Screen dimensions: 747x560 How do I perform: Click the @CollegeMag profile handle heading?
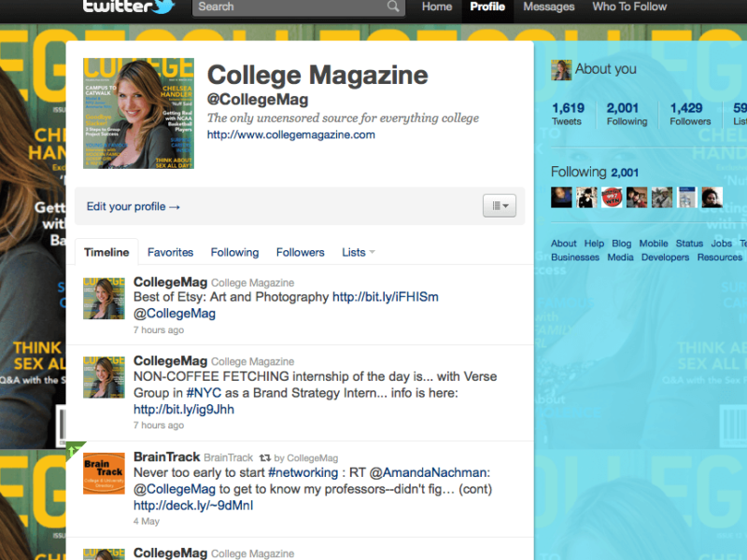point(258,100)
